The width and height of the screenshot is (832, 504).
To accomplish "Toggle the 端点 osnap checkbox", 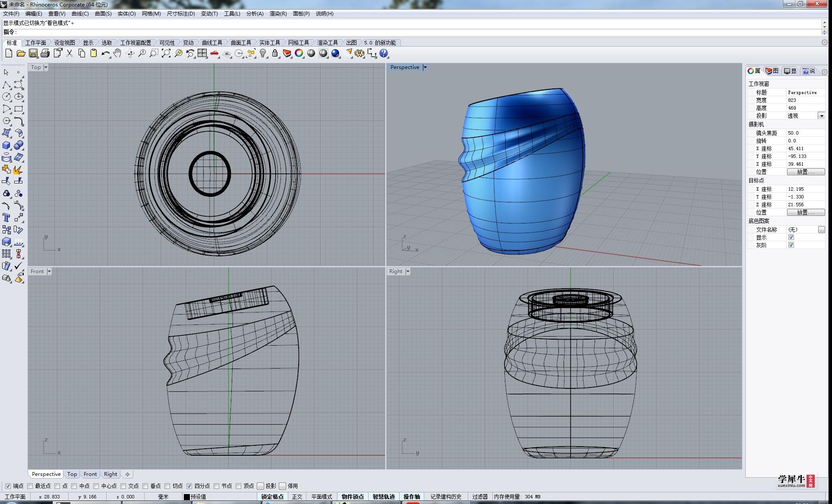I will (8, 486).
